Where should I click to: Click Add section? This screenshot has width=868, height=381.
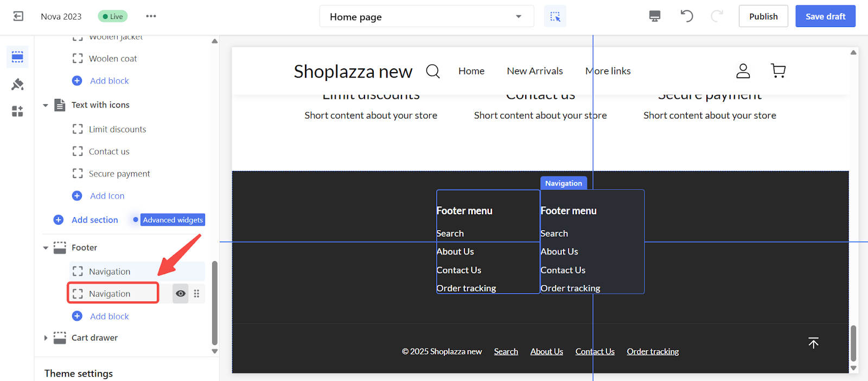click(94, 220)
